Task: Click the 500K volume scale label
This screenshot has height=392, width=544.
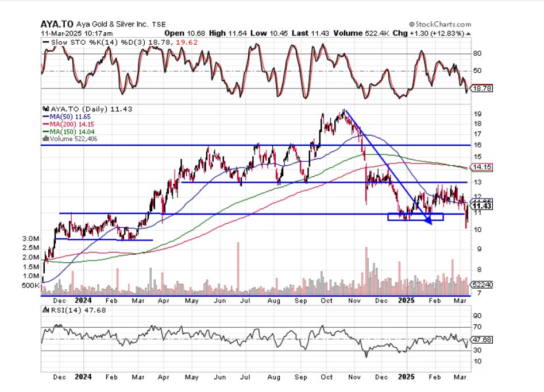Action: 30,285
